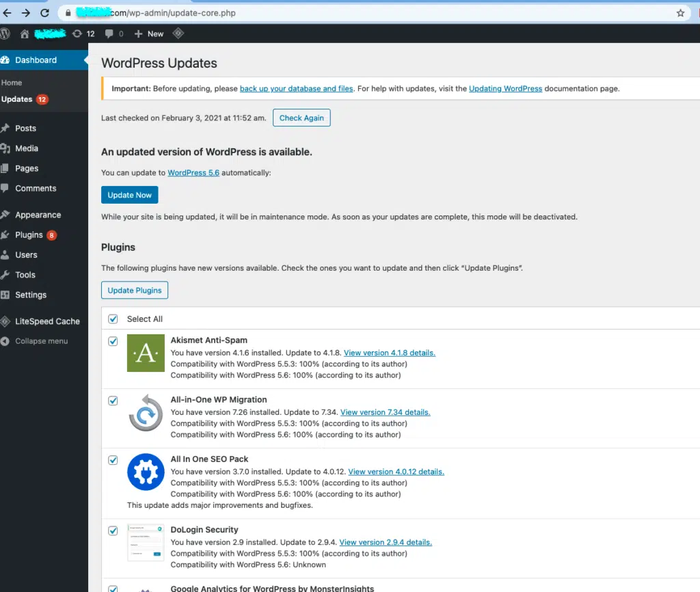
Task: Open the 12 pending updates in admin bar
Action: pyautogui.click(x=83, y=33)
